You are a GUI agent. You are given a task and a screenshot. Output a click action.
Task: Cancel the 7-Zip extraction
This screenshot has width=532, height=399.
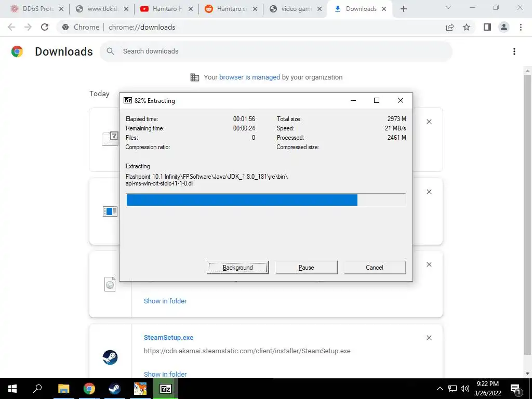375,268
